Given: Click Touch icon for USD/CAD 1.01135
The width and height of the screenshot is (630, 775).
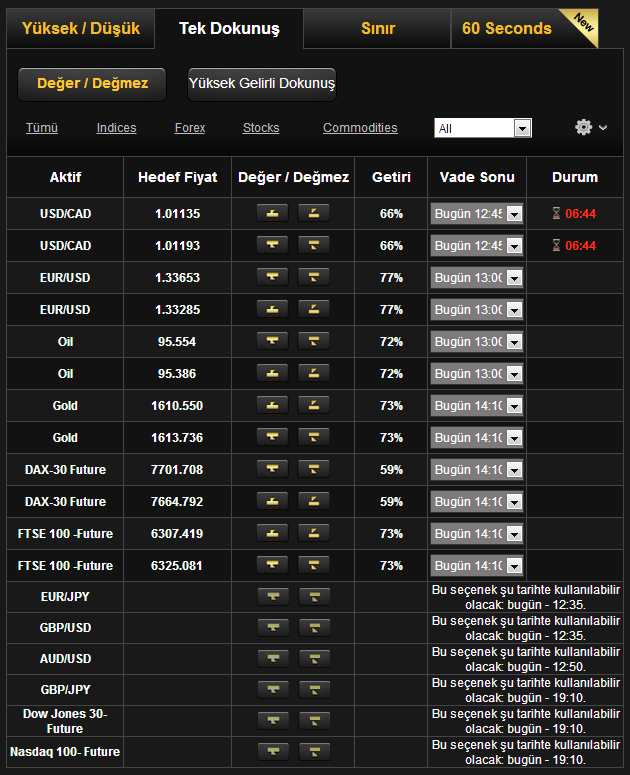Looking at the screenshot, I should click(272, 214).
